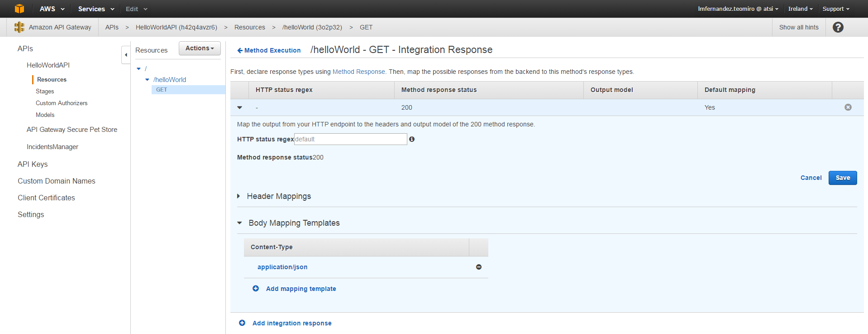Select Models in the sidebar
This screenshot has width=868, height=334.
pos(45,115)
